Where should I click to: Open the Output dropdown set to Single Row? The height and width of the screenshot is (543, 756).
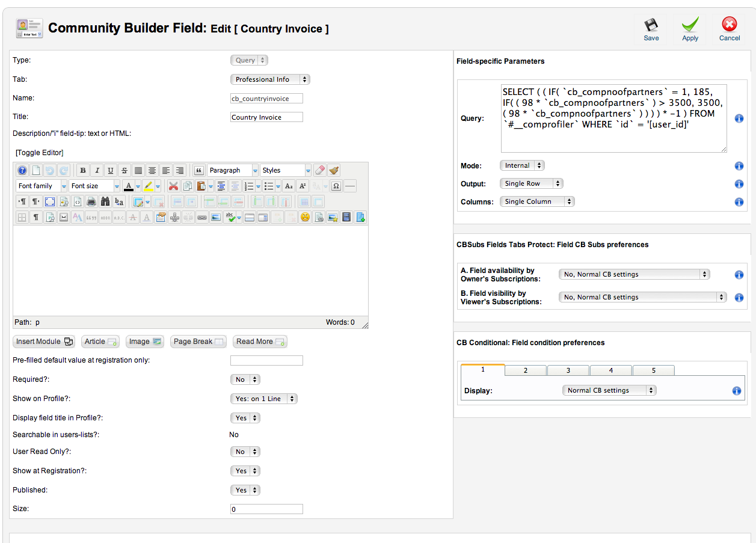(x=532, y=183)
